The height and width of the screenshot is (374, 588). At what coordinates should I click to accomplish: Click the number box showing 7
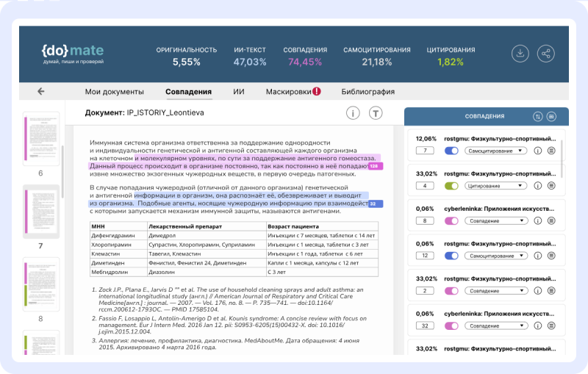(x=425, y=151)
